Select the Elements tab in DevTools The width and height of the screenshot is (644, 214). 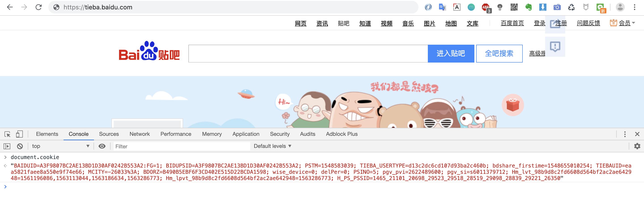pos(47,134)
